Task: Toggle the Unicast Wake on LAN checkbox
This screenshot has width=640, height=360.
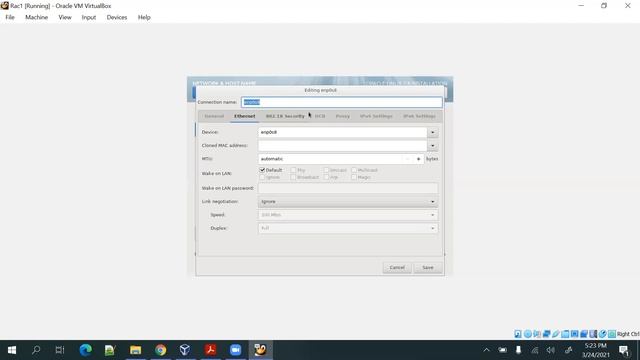Action: click(326, 170)
